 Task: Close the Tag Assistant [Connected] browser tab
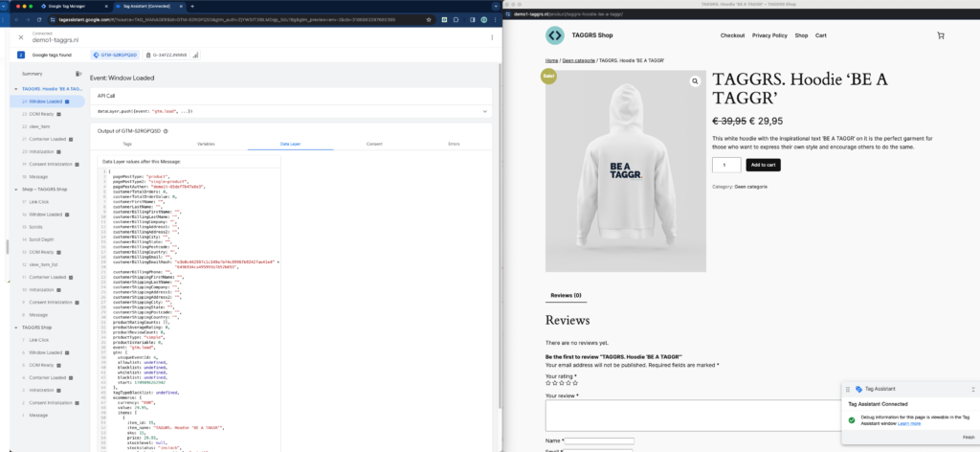coord(181,6)
